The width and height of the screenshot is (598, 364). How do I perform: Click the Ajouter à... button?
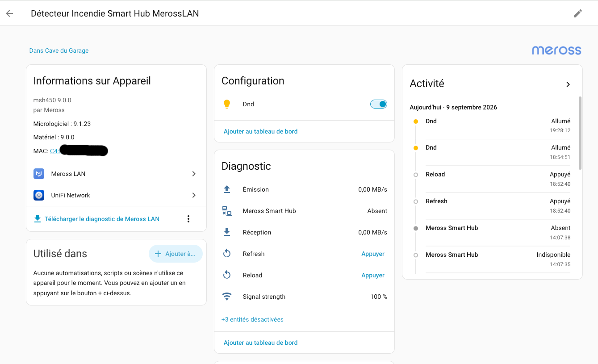(x=176, y=254)
